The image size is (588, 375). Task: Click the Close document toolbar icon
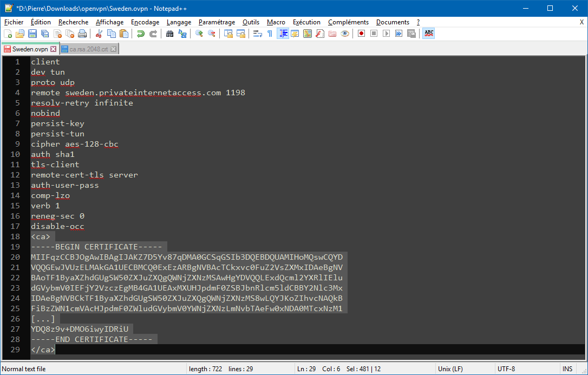58,34
